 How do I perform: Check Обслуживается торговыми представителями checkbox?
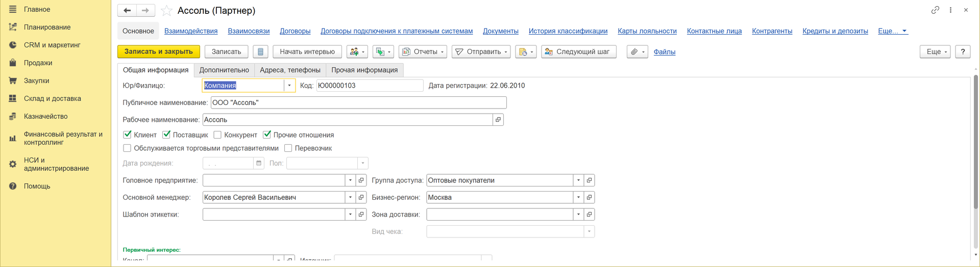coord(127,148)
